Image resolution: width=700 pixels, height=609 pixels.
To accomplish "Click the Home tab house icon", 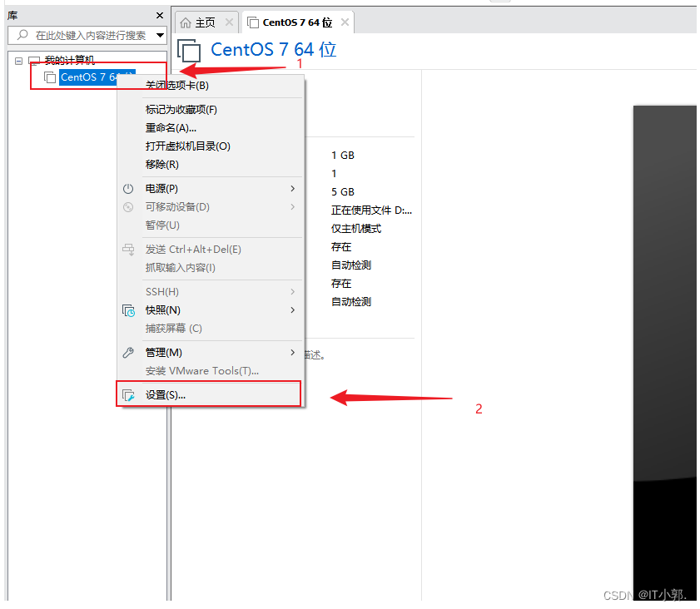I will click(x=186, y=22).
